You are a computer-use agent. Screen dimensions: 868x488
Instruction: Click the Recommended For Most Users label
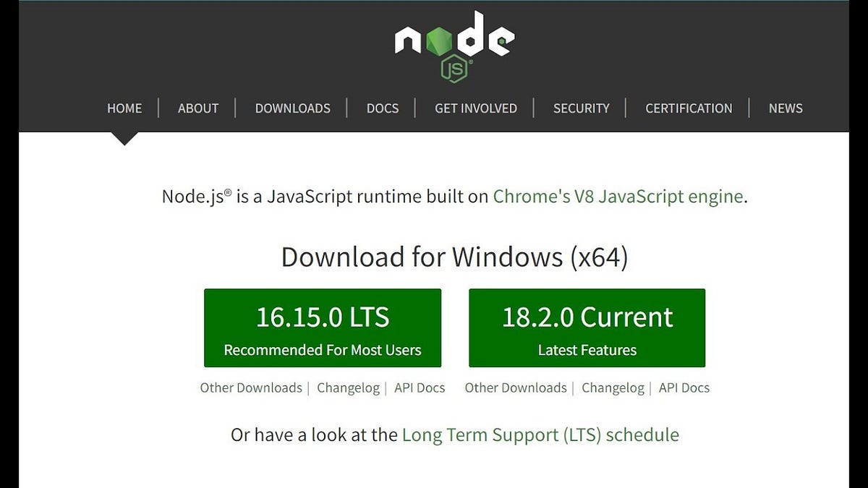tap(323, 350)
